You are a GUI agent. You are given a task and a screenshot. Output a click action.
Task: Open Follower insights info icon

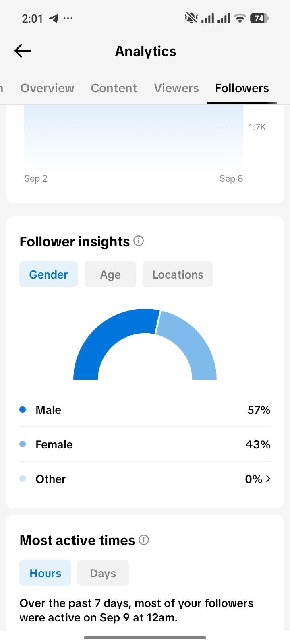(x=139, y=241)
